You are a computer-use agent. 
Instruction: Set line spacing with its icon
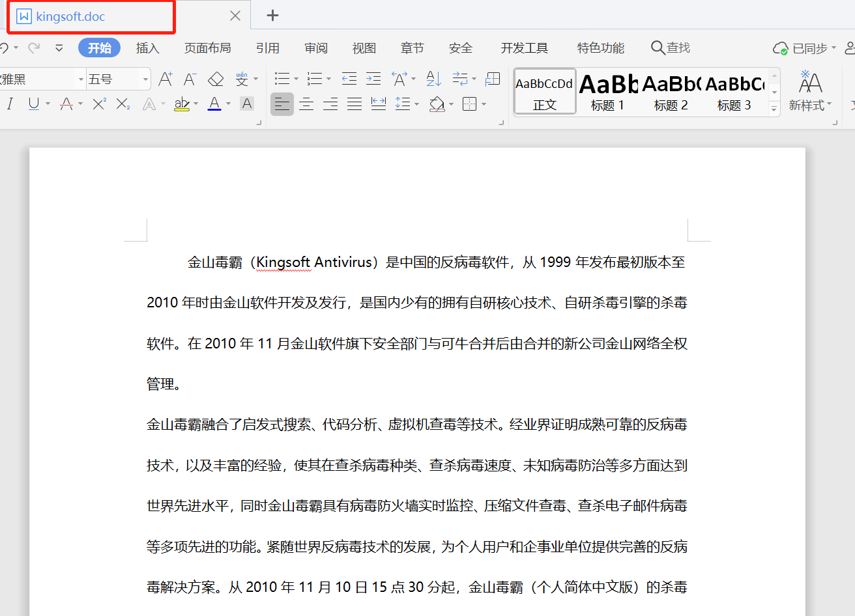pyautogui.click(x=403, y=104)
